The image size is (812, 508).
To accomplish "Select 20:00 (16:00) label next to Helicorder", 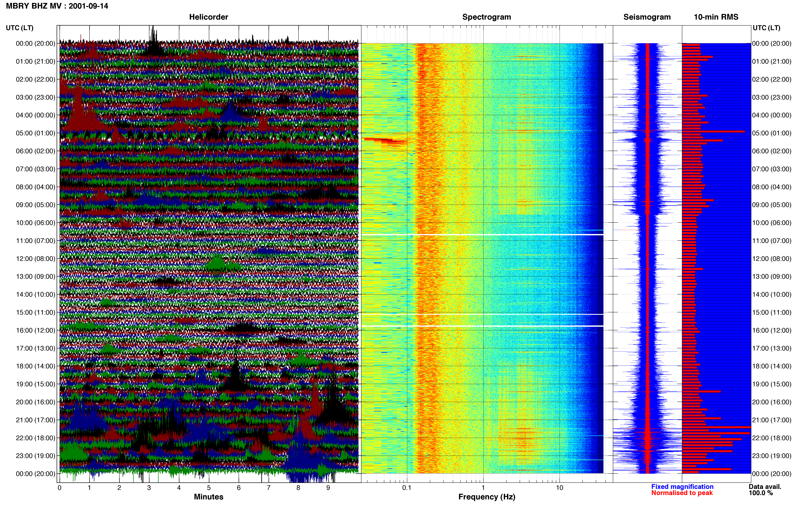I will [x=36, y=402].
